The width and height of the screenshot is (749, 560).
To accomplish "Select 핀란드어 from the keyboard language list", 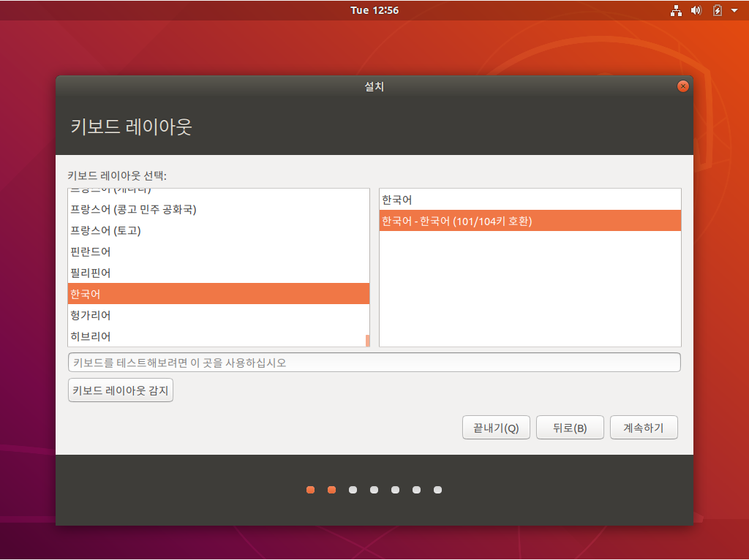I will tap(219, 251).
